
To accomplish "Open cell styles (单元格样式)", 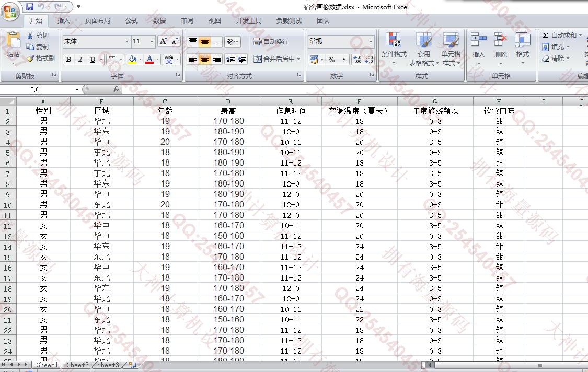I will (x=451, y=49).
